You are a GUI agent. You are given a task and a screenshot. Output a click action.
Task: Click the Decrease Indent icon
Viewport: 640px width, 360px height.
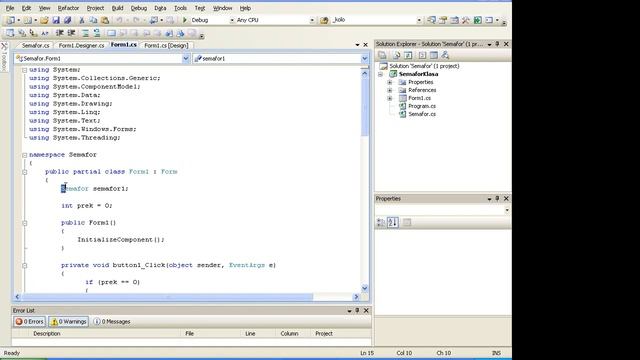[60, 33]
